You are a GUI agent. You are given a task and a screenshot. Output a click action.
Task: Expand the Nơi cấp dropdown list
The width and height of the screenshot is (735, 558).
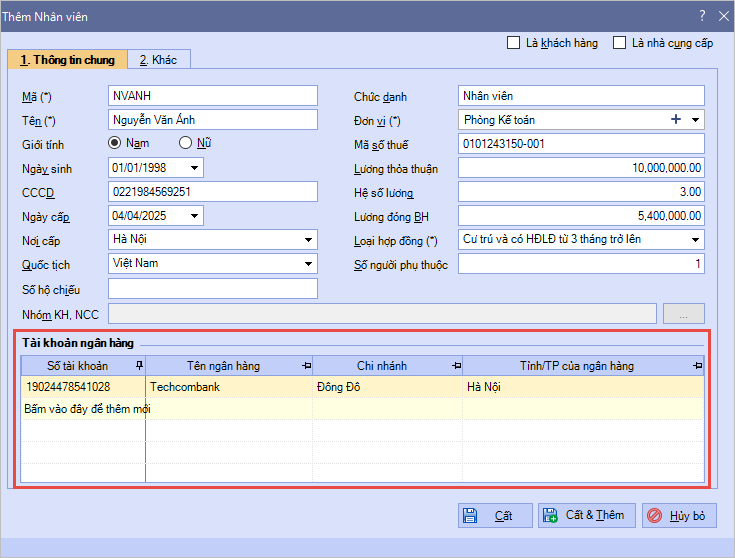308,240
